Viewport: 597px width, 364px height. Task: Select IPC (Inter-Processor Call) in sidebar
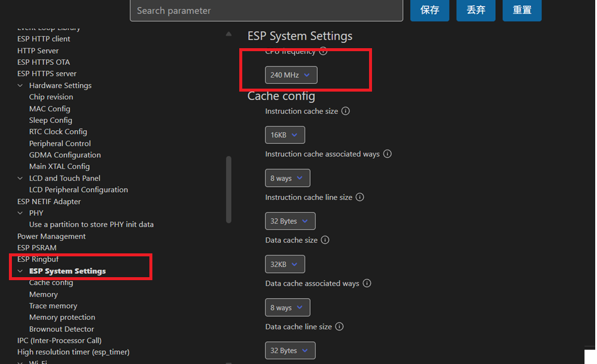[x=60, y=340]
